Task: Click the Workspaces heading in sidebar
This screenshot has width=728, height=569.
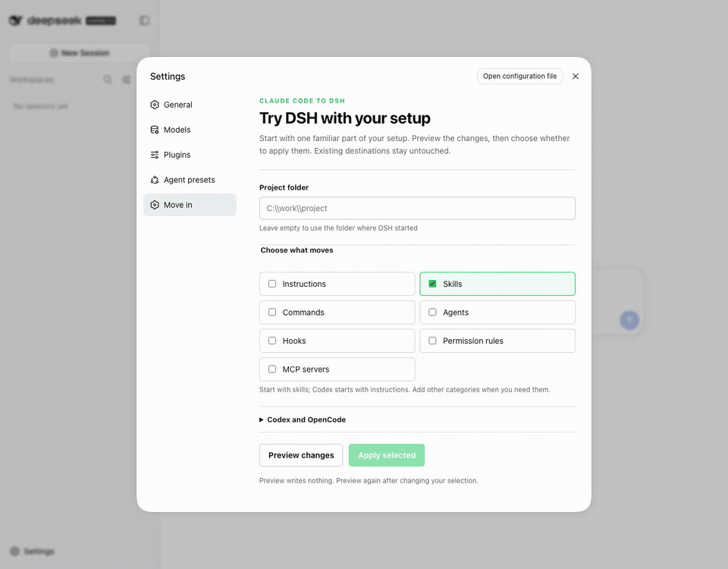Action: coord(32,80)
